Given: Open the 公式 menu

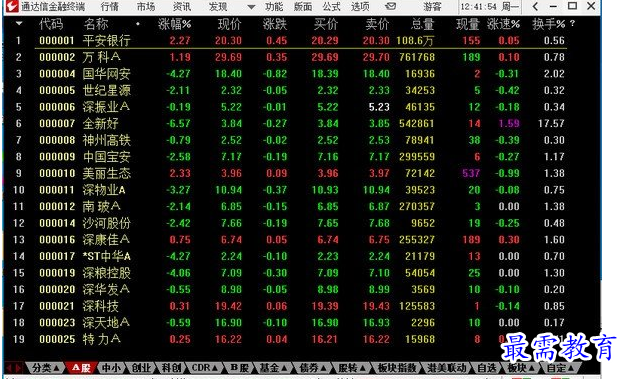Looking at the screenshot, I should 331,6.
